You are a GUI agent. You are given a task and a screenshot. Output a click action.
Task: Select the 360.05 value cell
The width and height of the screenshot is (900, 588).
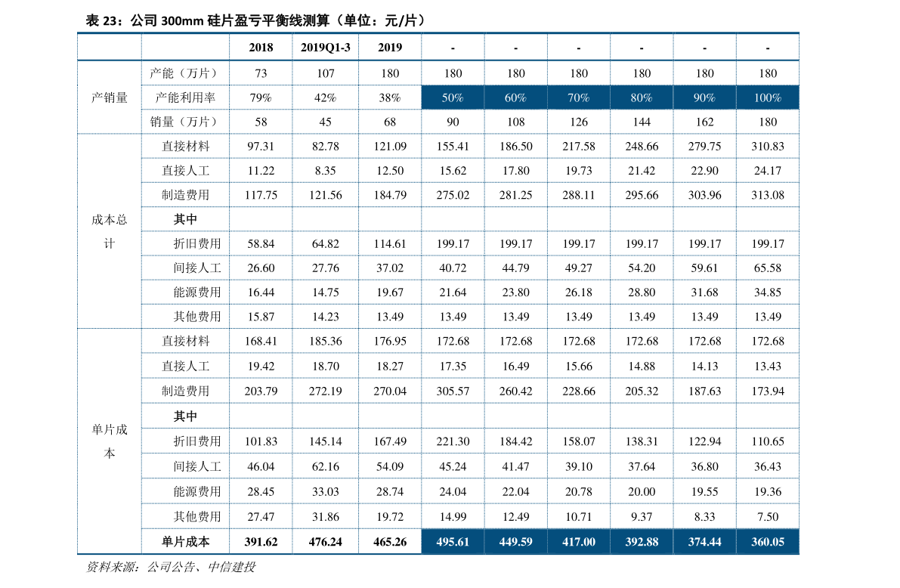pos(767,541)
